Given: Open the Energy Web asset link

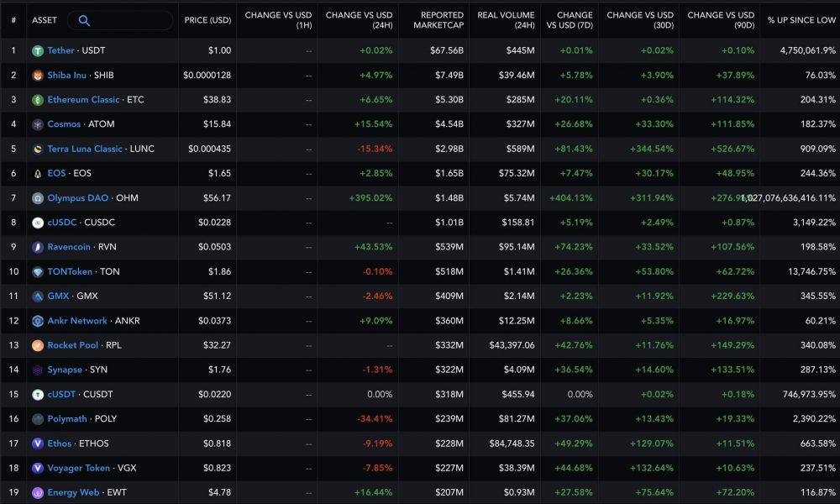Looking at the screenshot, I should click(x=73, y=493).
